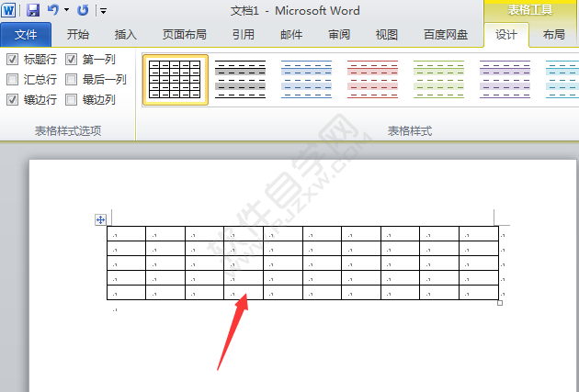The image size is (579, 392).
Task: Click the 表格工具 contextual tab header
Action: [x=530, y=10]
